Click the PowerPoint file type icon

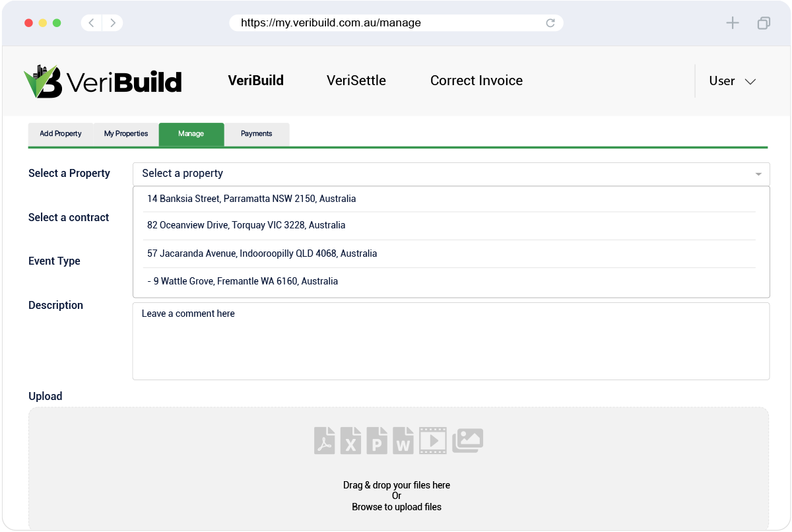pyautogui.click(x=377, y=441)
